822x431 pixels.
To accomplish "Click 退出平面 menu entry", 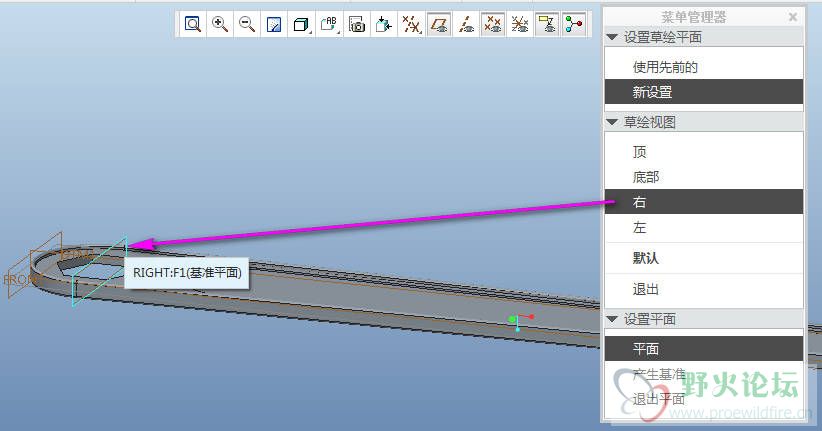I will tap(704, 399).
